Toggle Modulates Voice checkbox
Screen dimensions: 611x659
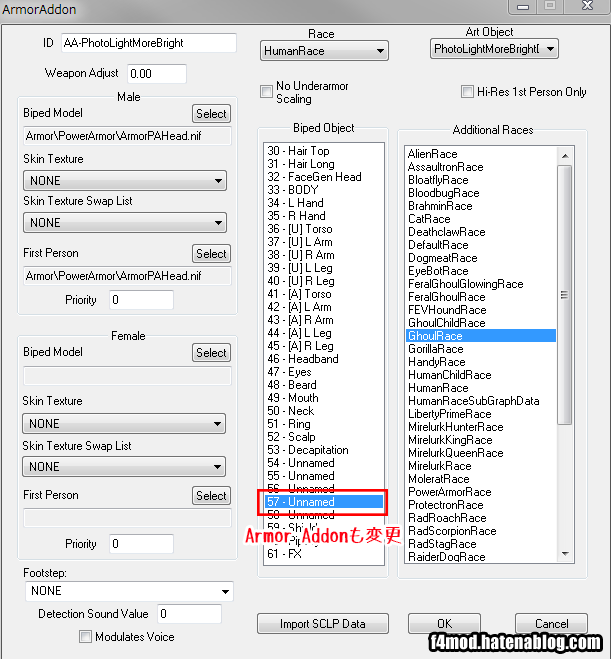click(x=85, y=637)
